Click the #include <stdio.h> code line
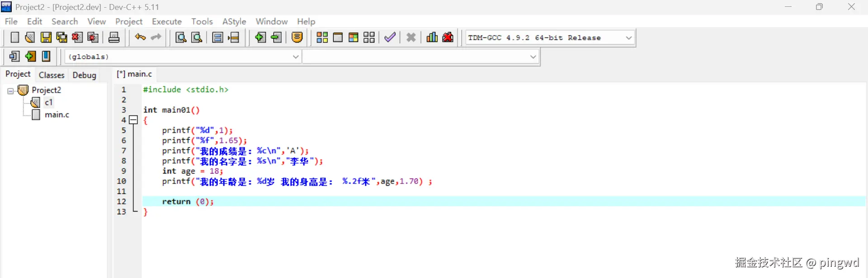The width and height of the screenshot is (868, 278). (x=186, y=90)
